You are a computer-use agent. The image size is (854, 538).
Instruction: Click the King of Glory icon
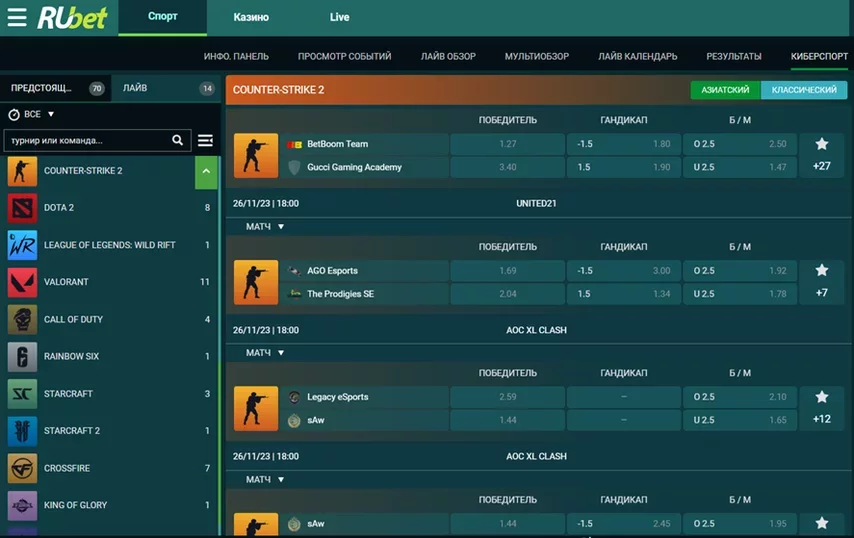pyautogui.click(x=22, y=505)
